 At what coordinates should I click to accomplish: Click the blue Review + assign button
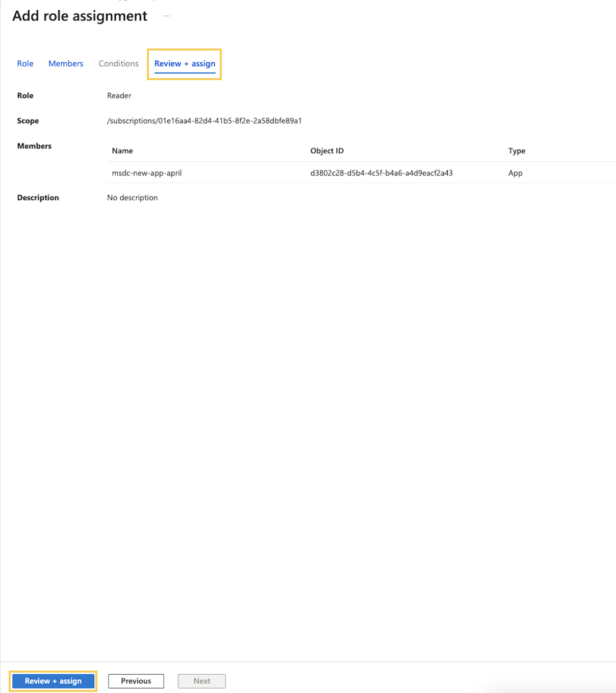point(53,681)
